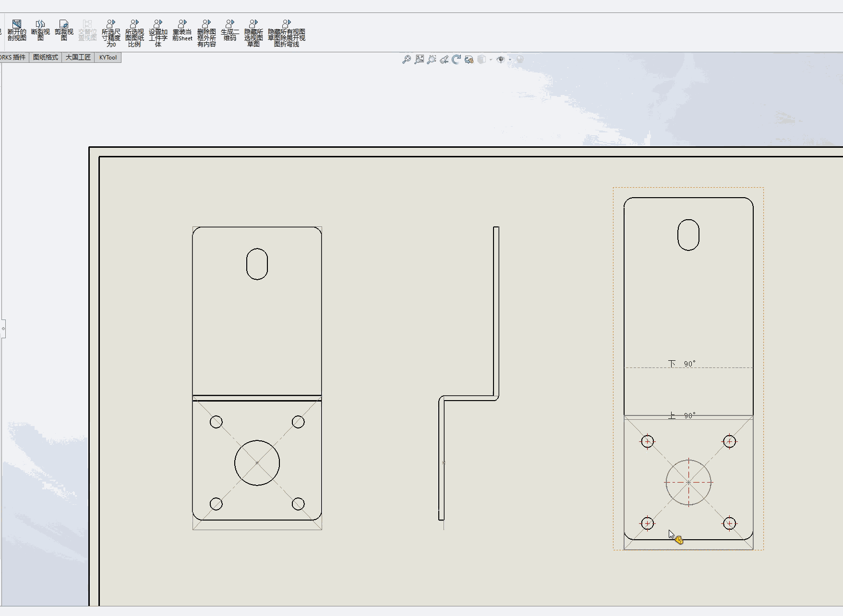Image resolution: width=843 pixels, height=616 pixels.
Task: Click the Zoom to Fit magnifier icon
Action: 407,59
